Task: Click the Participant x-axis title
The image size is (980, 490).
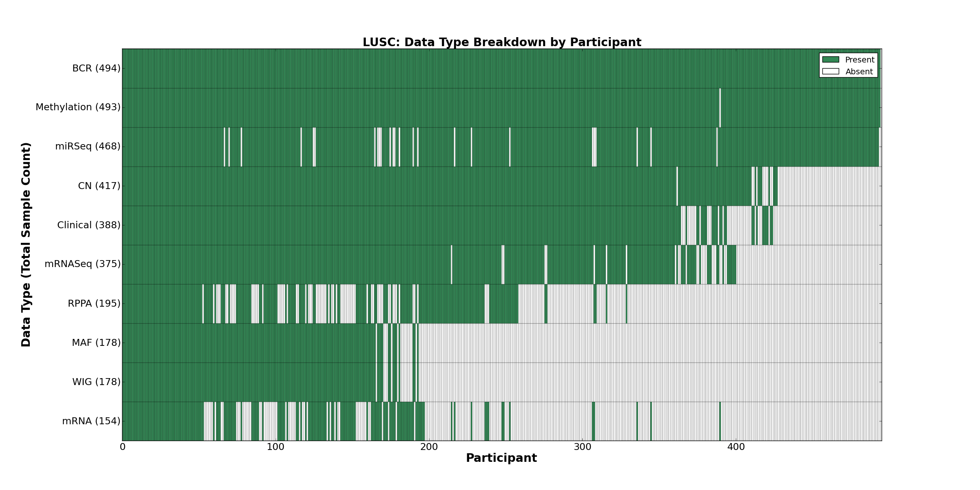Action: (501, 458)
